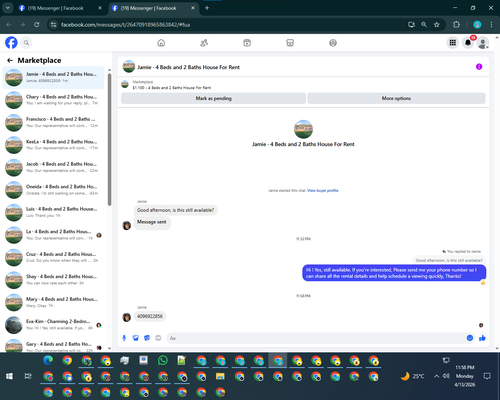Click the conversation list scrollbar
Viewport: 500px width, 400px height.
pyautogui.click(x=109, y=140)
